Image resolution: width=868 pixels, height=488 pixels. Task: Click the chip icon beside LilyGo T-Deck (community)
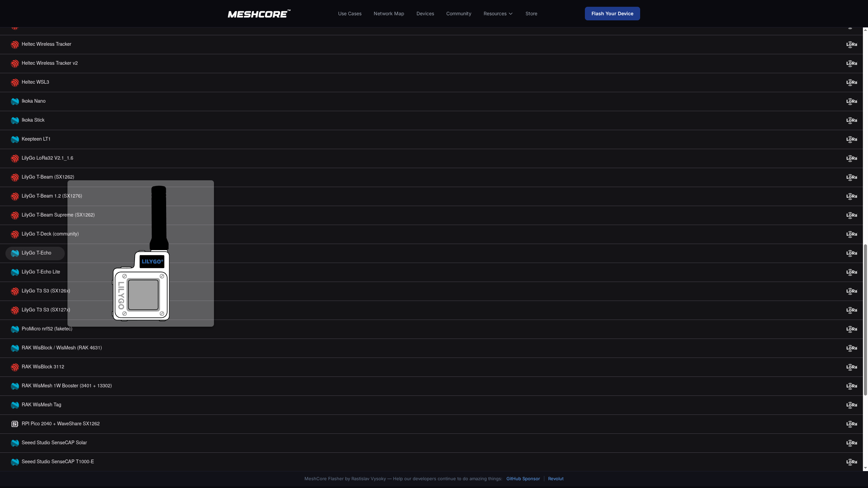tap(15, 234)
